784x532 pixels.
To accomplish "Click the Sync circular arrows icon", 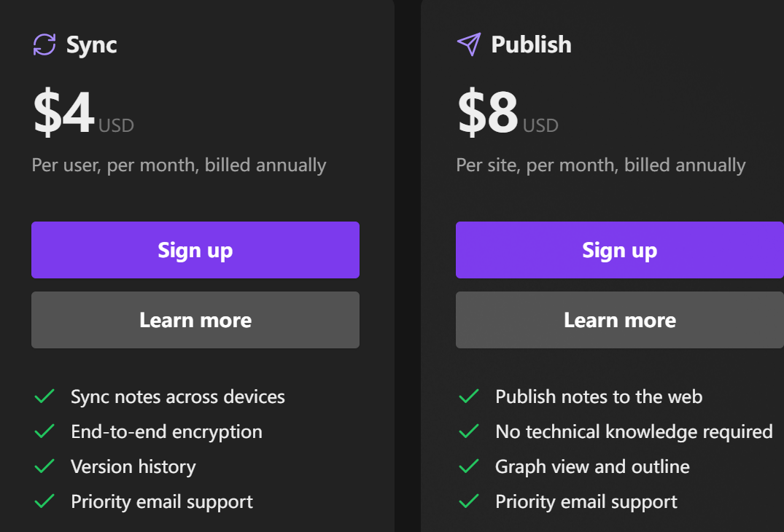I will click(44, 44).
